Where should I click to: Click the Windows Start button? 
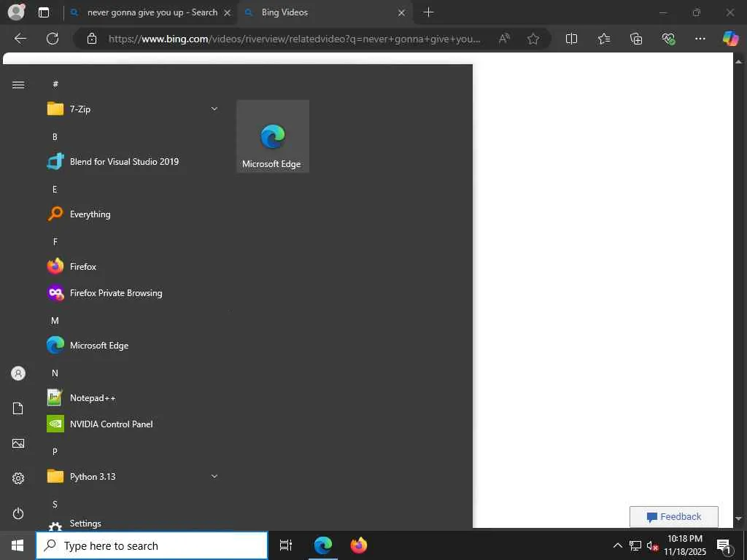18,545
